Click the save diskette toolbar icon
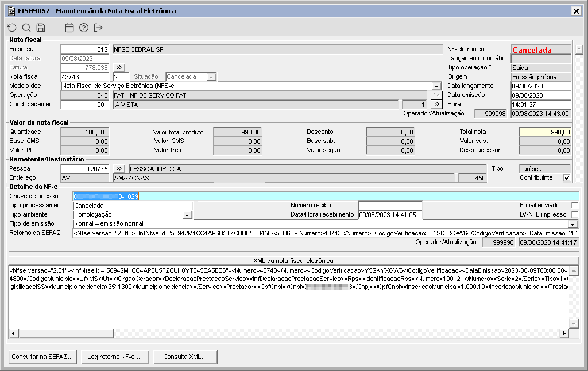This screenshot has width=588, height=371. coord(41,28)
